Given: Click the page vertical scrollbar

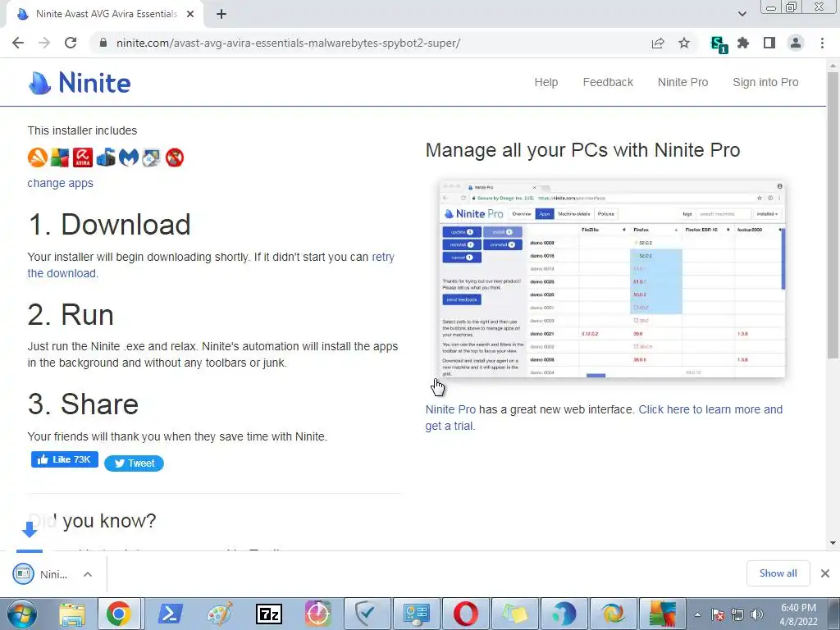Looking at the screenshot, I should click(833, 214).
